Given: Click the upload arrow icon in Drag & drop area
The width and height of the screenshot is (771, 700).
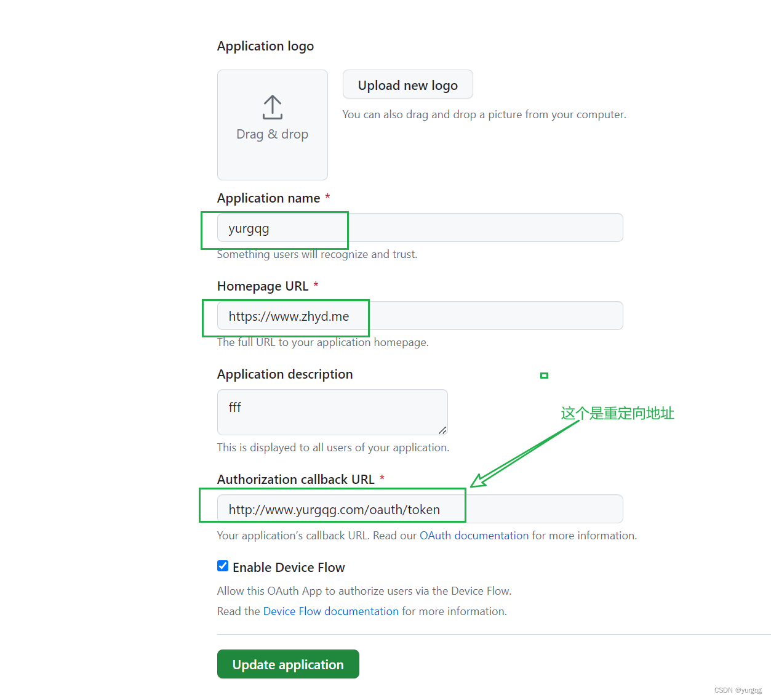Looking at the screenshot, I should [272, 107].
